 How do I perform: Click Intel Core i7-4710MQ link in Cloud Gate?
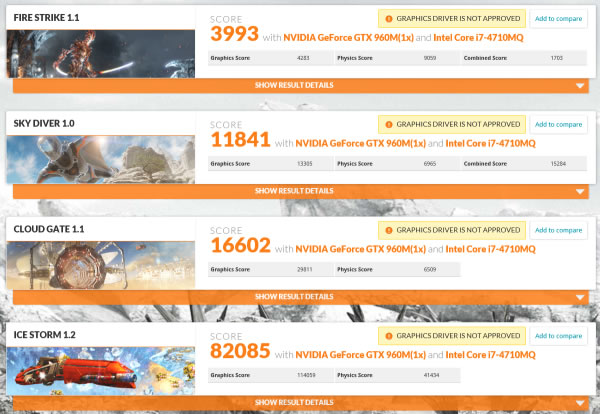click(490, 249)
